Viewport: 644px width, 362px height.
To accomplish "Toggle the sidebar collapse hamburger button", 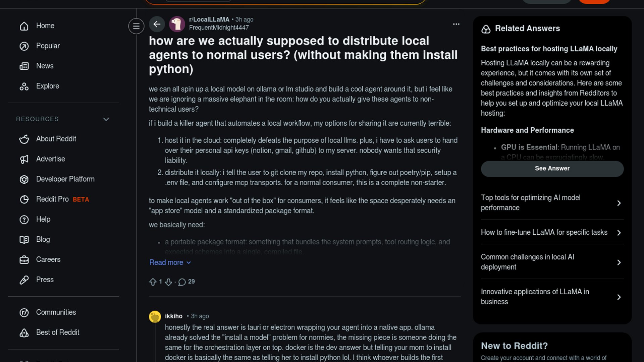I will tap(136, 26).
